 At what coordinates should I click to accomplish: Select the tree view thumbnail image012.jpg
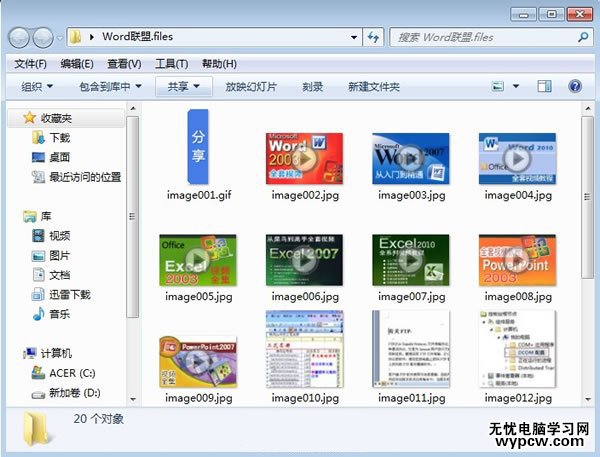coord(517,349)
